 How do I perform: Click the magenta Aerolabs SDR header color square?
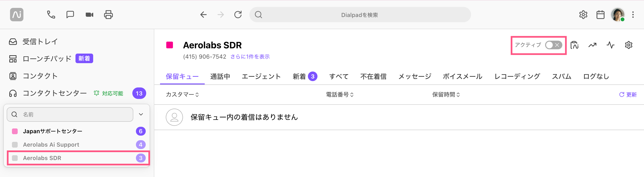[x=170, y=45]
